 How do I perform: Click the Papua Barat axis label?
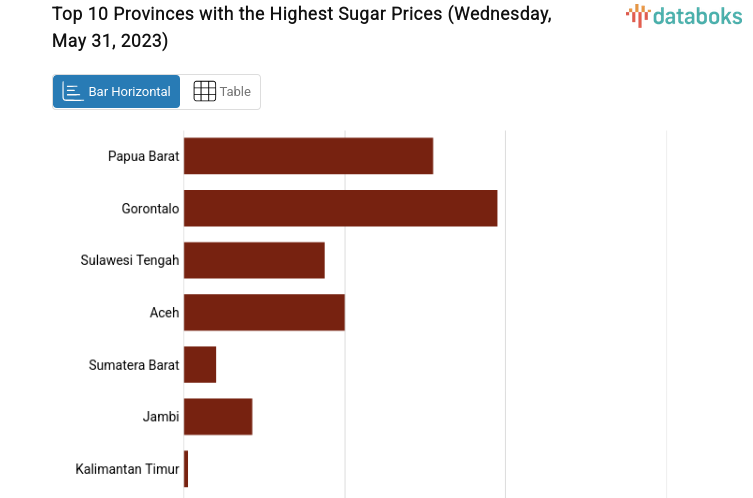pyautogui.click(x=143, y=156)
